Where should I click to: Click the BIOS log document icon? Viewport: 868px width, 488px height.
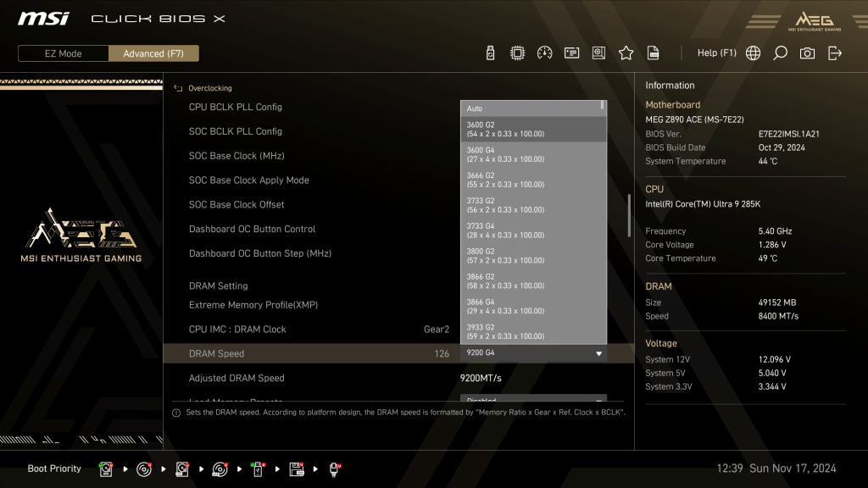coord(654,53)
